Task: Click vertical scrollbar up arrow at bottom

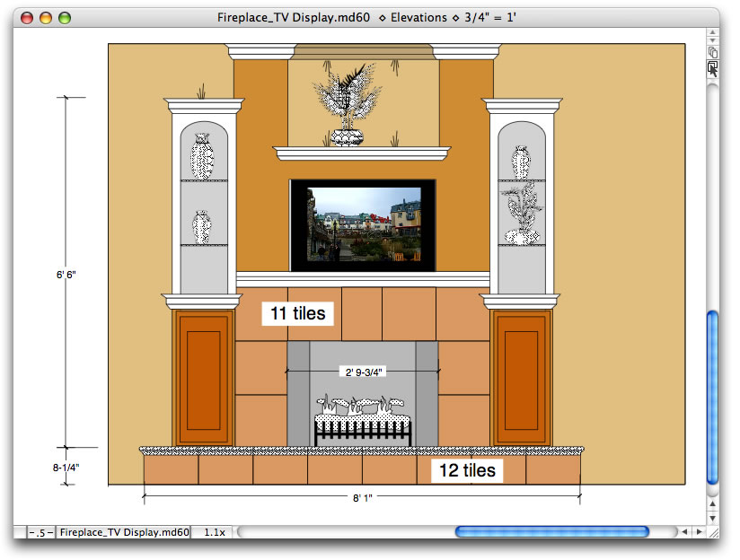Action: [x=712, y=502]
